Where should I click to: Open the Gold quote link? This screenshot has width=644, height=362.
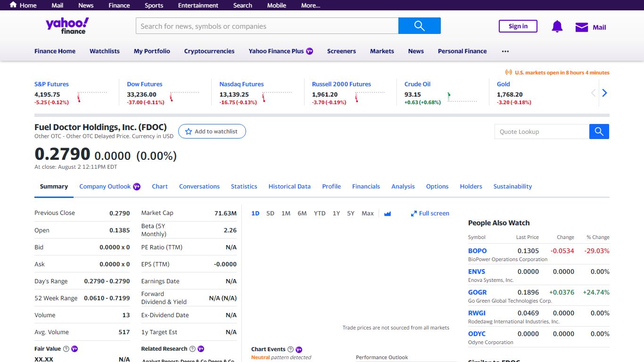[504, 84]
